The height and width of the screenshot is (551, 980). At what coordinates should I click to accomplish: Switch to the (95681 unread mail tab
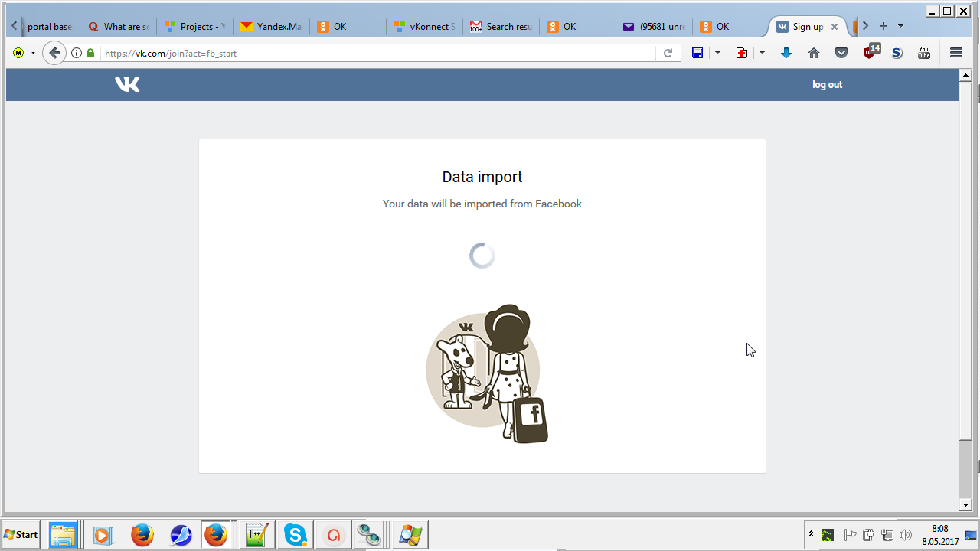tap(654, 27)
